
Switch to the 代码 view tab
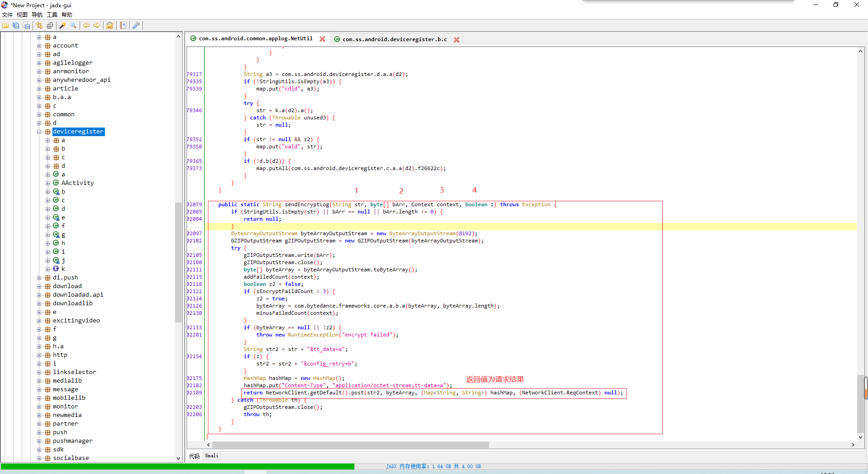click(x=194, y=456)
